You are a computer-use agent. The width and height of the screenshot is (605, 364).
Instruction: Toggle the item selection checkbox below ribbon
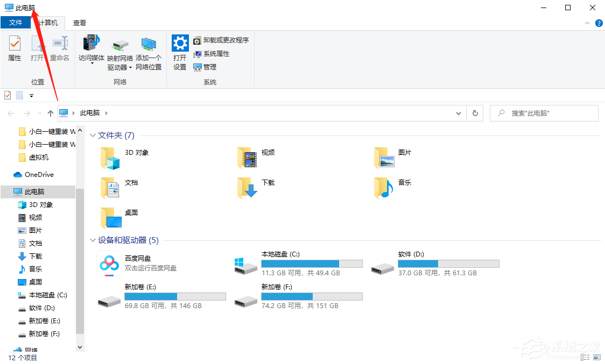pyautogui.click(x=8, y=95)
